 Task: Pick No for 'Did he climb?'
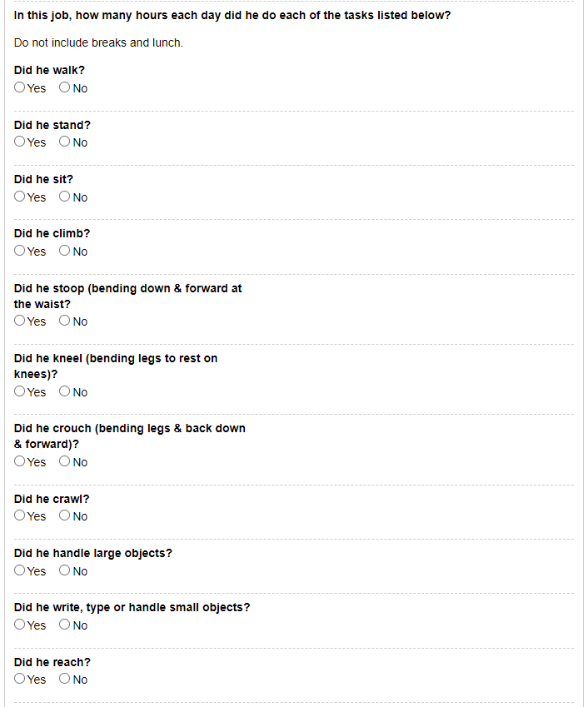pyautogui.click(x=64, y=251)
